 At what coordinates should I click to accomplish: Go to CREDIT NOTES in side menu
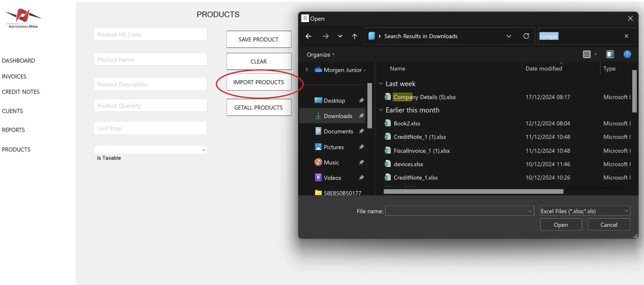21,92
